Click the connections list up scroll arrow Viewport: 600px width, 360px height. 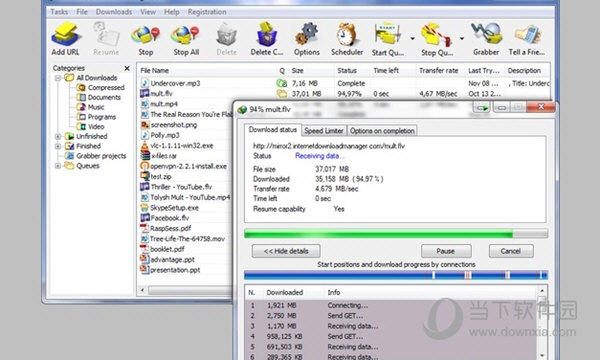542,291
